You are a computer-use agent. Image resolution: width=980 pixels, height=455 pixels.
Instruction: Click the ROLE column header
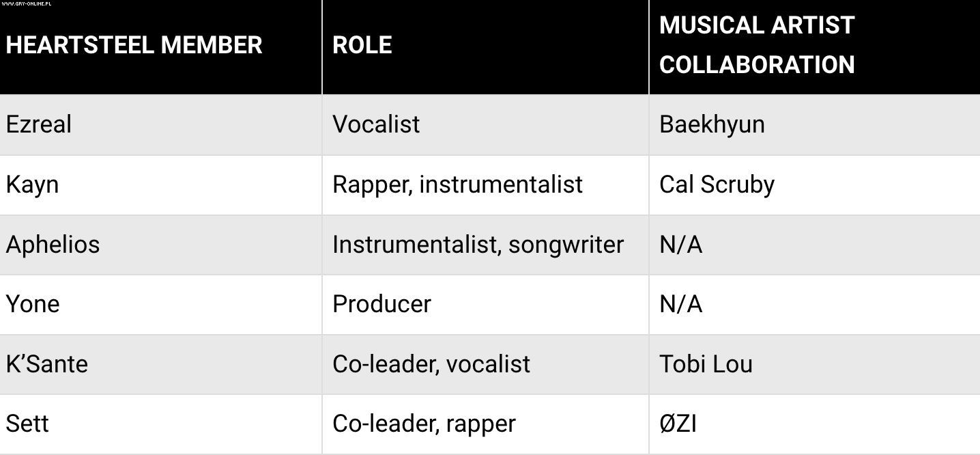(x=362, y=45)
